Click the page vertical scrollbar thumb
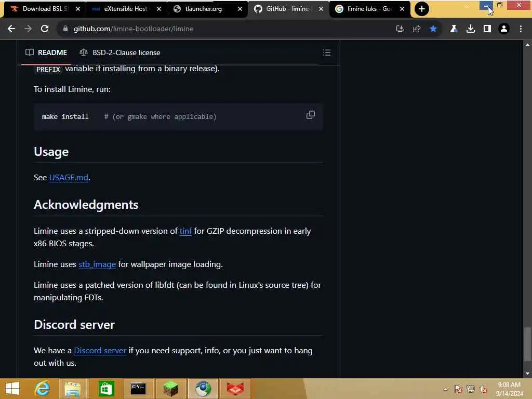The width and height of the screenshot is (532, 399). (x=527, y=344)
